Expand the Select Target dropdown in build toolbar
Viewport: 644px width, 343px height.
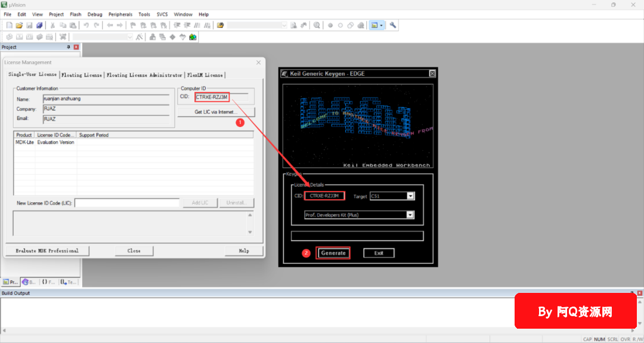[130, 37]
